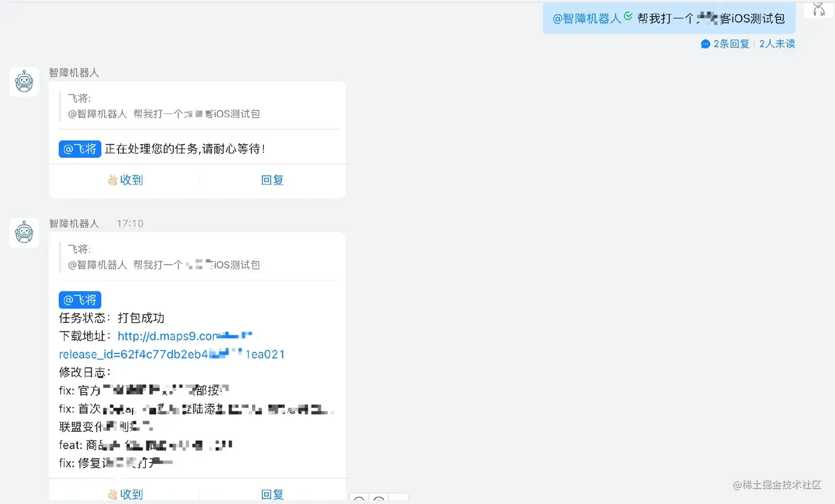
Task: Click the @飞将 tag above 任务状态
Action: tap(80, 300)
